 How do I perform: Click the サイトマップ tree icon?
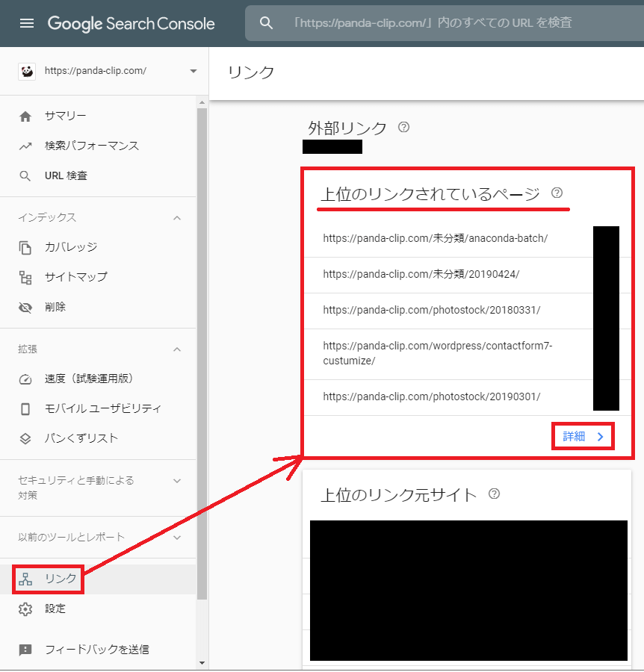25,278
